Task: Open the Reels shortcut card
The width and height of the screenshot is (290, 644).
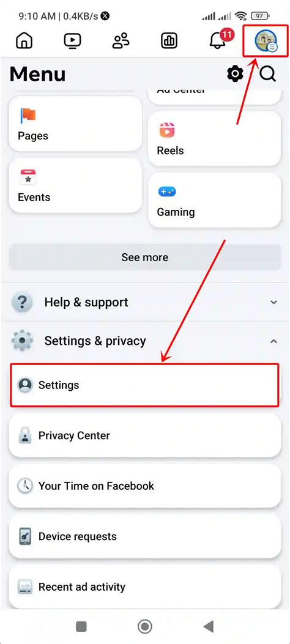Action: click(214, 138)
